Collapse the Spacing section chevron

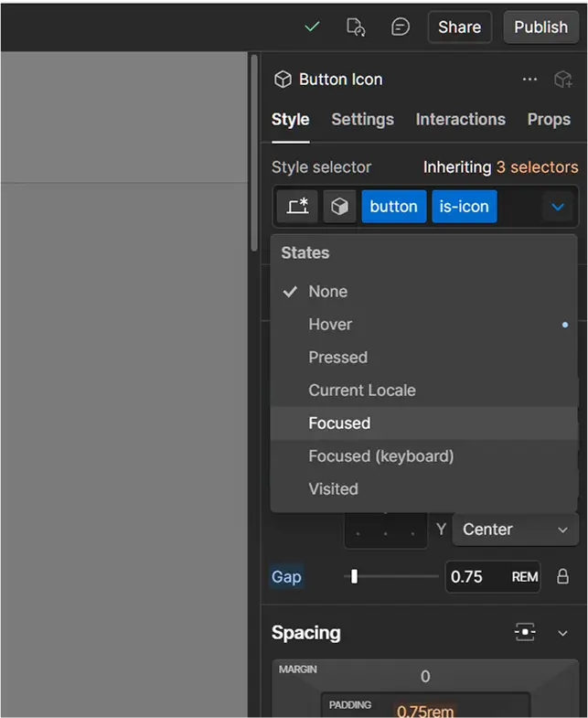(x=562, y=633)
